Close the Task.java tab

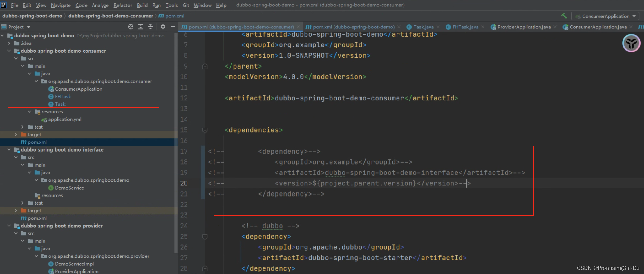click(x=438, y=27)
